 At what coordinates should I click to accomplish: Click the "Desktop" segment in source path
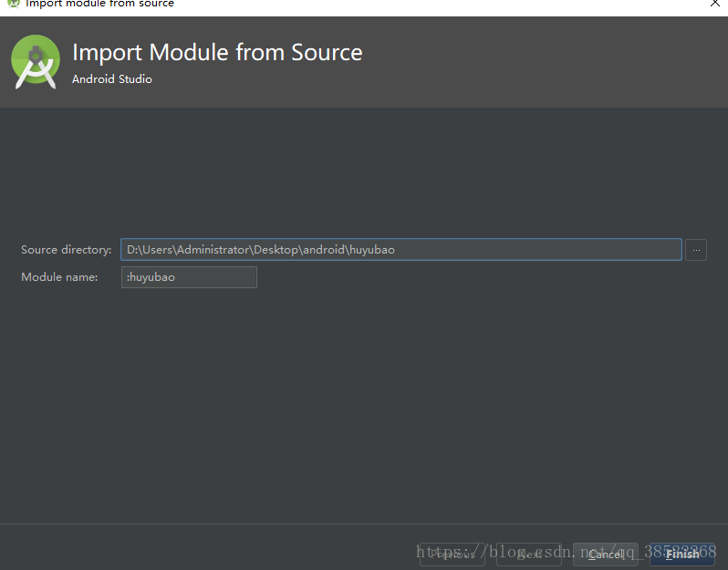click(276, 250)
